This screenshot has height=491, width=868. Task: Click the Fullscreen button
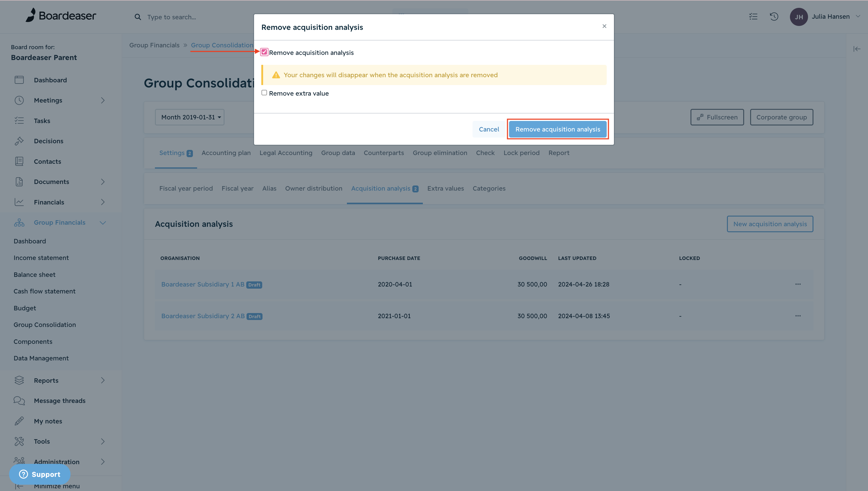[x=717, y=117]
